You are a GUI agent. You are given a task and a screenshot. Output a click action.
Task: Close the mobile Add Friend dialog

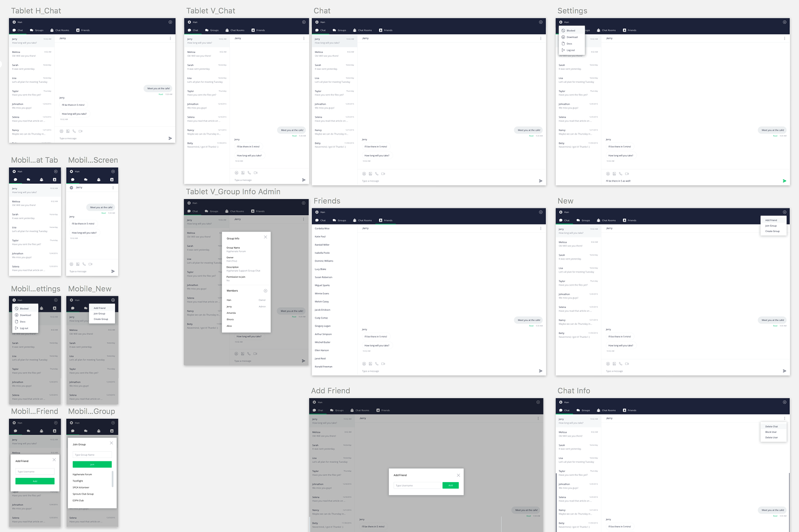click(x=54, y=460)
